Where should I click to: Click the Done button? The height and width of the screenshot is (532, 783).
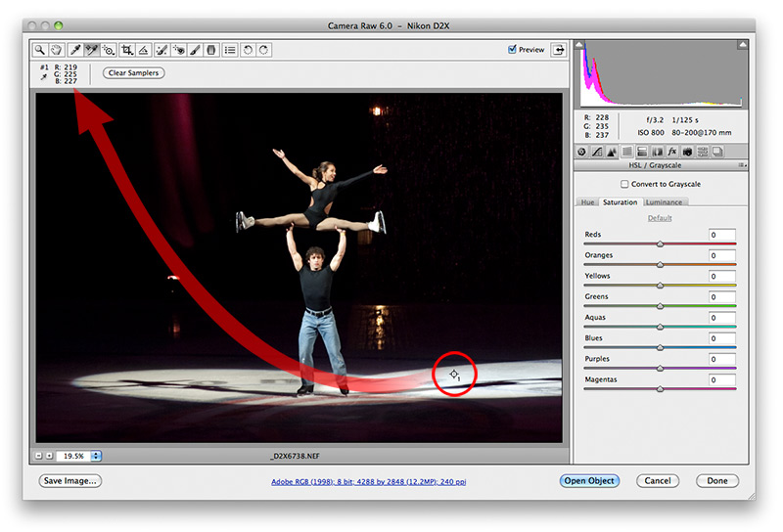[x=717, y=480]
